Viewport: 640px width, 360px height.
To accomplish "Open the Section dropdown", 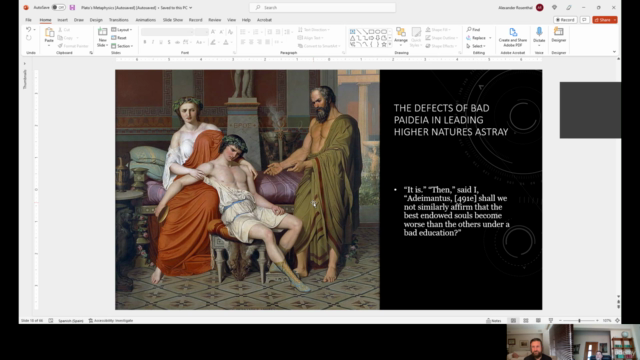I will tap(122, 46).
